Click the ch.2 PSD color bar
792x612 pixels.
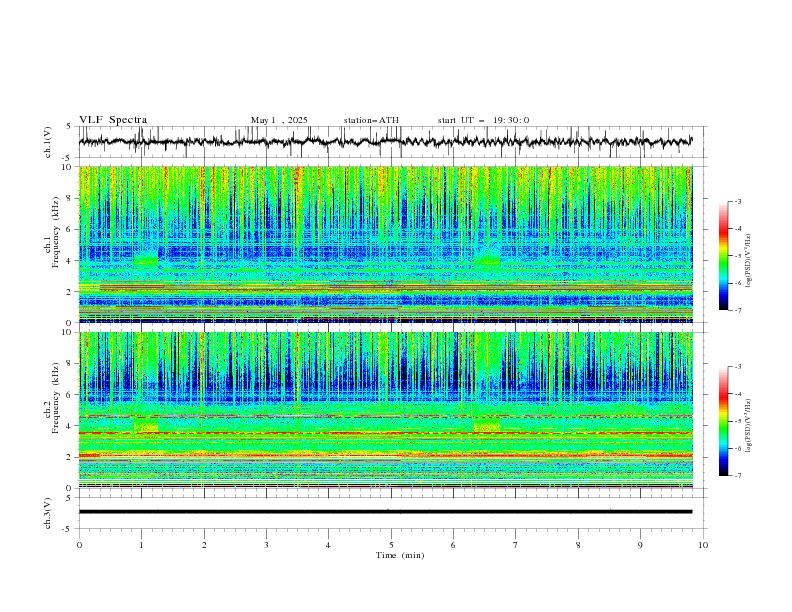(x=723, y=421)
